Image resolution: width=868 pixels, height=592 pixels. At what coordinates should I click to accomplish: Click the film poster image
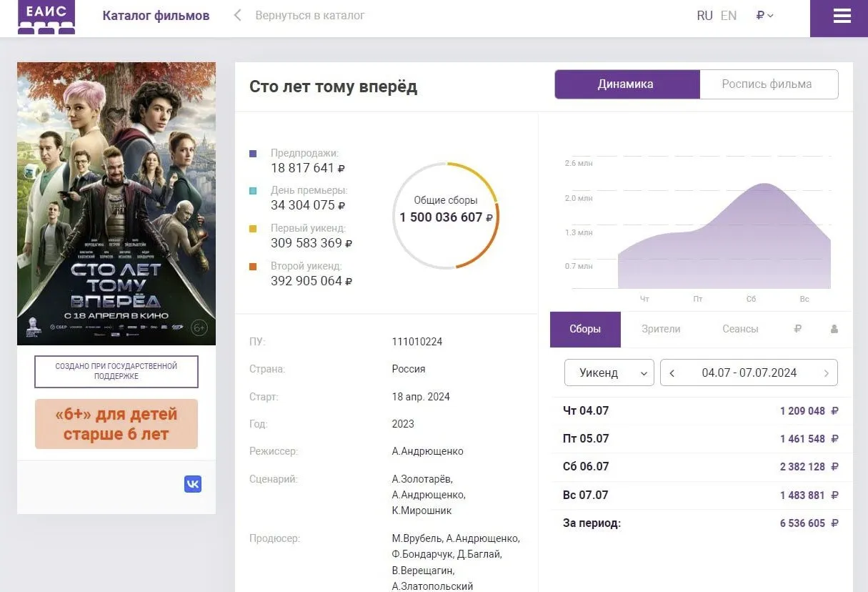coord(116,204)
